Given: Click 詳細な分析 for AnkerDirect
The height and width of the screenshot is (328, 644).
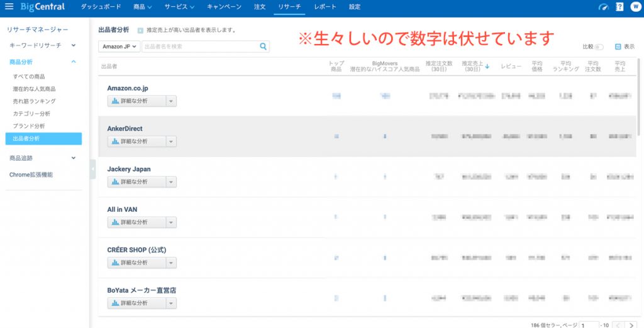Looking at the screenshot, I should click(x=136, y=141).
